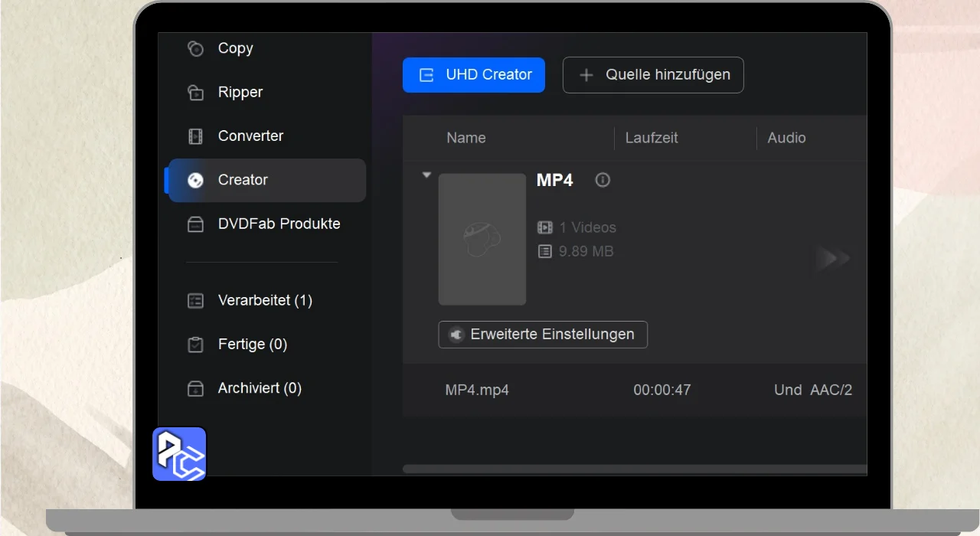Click the Name column header
This screenshot has height=536, width=980.
[x=466, y=139]
